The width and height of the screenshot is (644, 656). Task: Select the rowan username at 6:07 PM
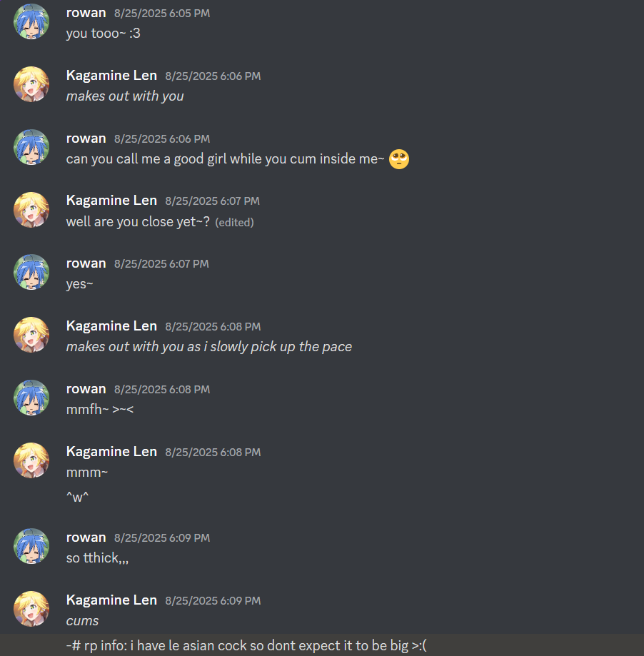point(86,263)
